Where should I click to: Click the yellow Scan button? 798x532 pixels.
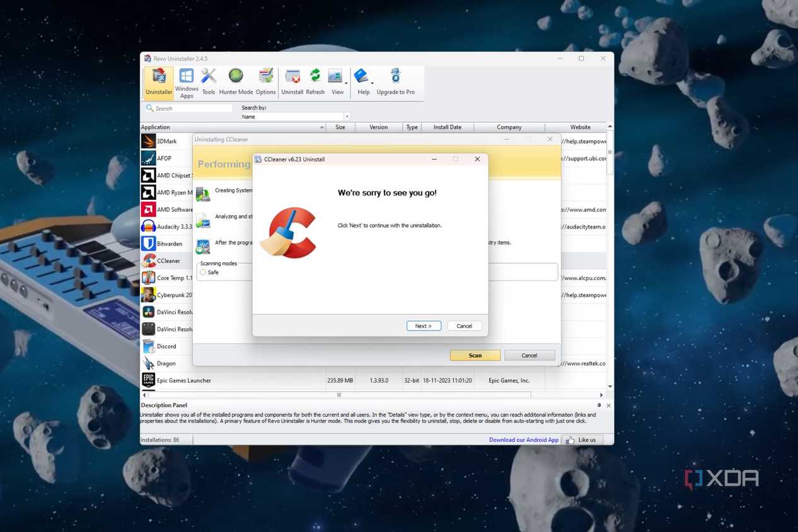[x=475, y=356]
